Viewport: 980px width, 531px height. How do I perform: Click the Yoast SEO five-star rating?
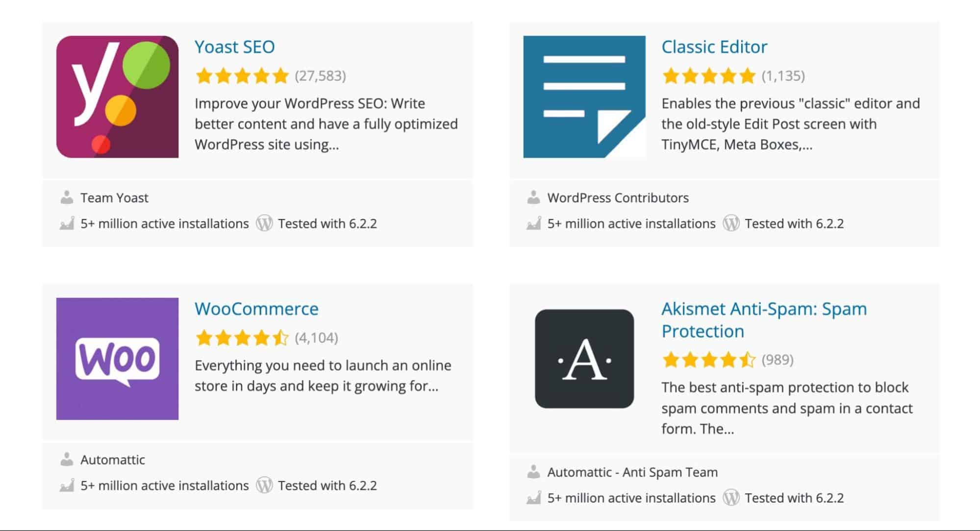coord(242,76)
